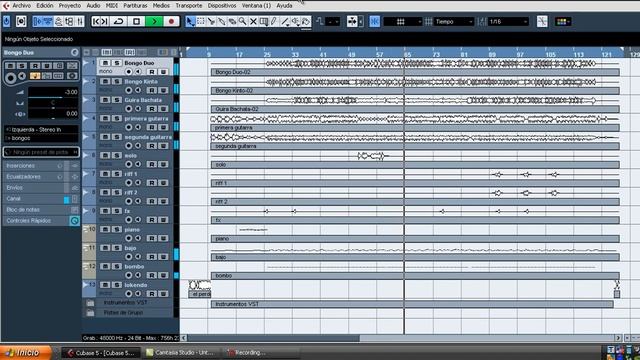
Task: Toggle the Inspector panel visibility
Action: [38, 22]
